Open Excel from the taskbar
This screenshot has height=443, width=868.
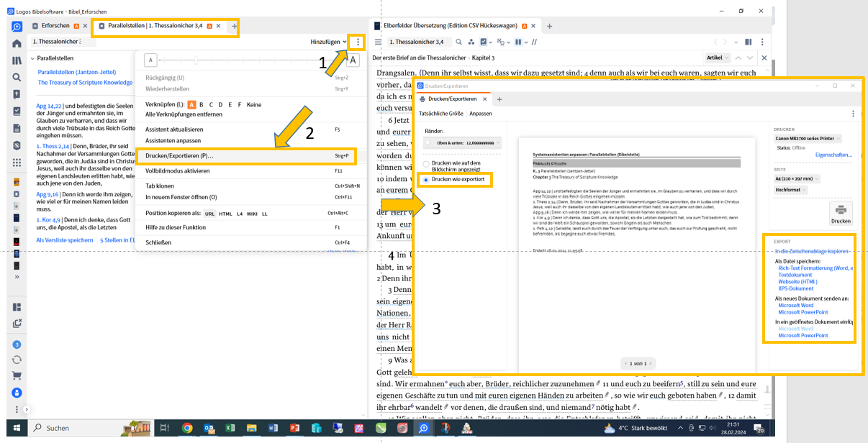coord(231,428)
